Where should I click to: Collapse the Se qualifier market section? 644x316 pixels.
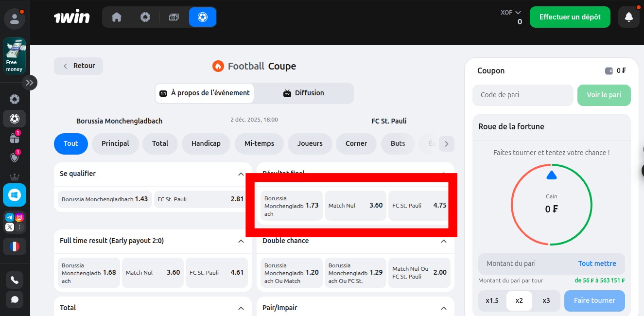241,174
